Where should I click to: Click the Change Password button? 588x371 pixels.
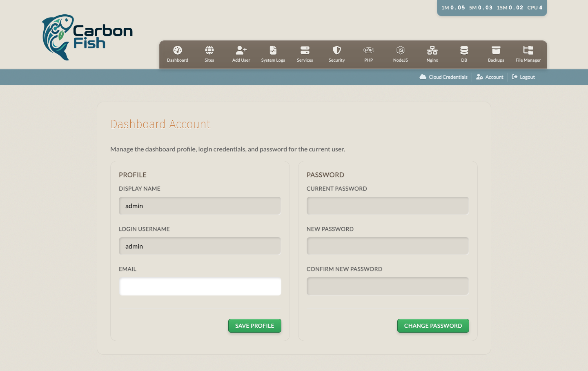pos(433,326)
